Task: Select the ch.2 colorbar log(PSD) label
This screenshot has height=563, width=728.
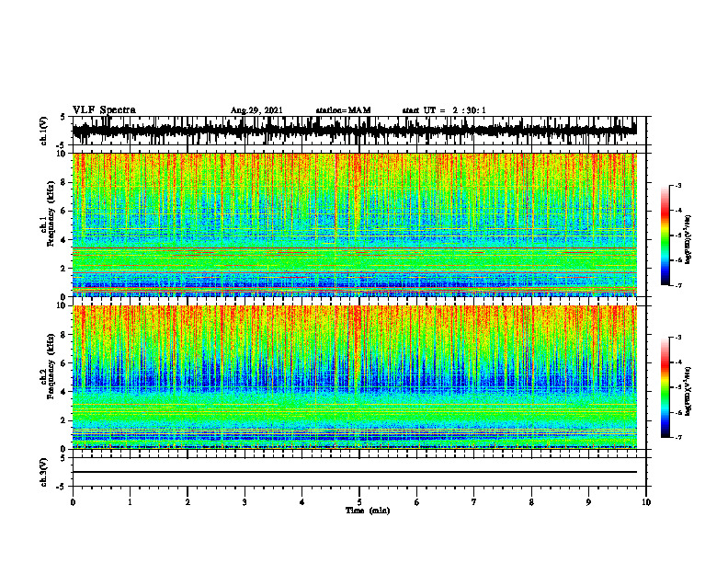Action: click(688, 391)
